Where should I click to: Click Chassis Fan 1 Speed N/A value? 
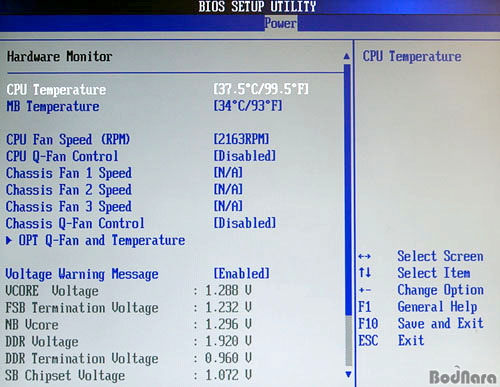coord(228,172)
